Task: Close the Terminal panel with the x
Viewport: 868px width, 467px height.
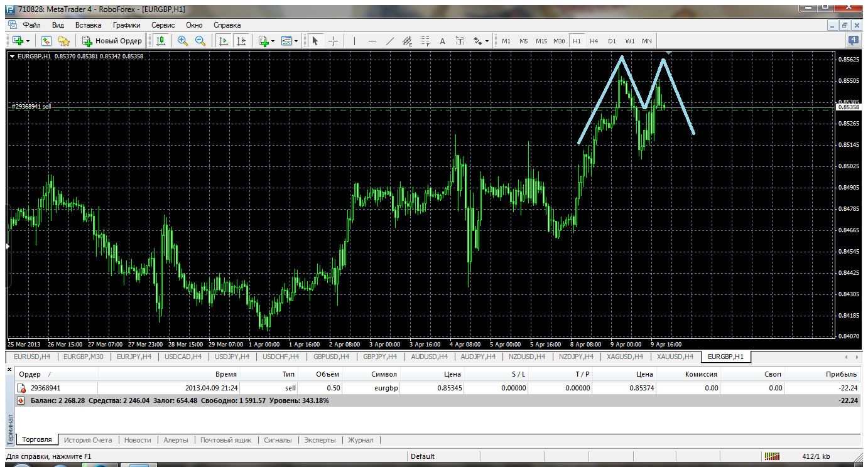Action: [9, 371]
